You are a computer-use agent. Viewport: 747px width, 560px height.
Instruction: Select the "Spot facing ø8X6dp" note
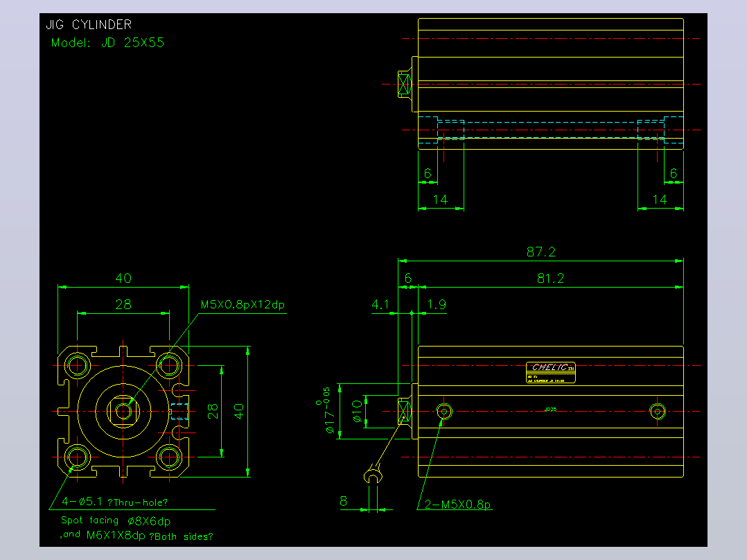(x=116, y=521)
